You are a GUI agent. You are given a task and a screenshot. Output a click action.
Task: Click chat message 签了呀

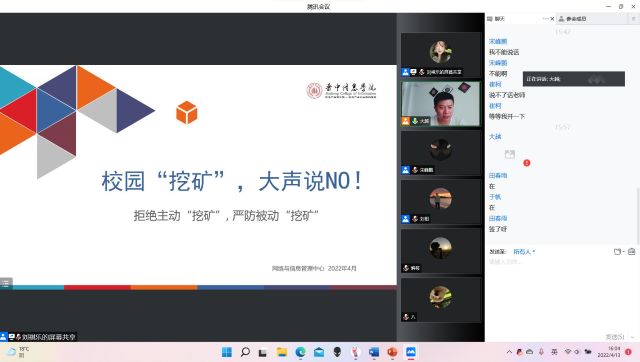pyautogui.click(x=498, y=229)
